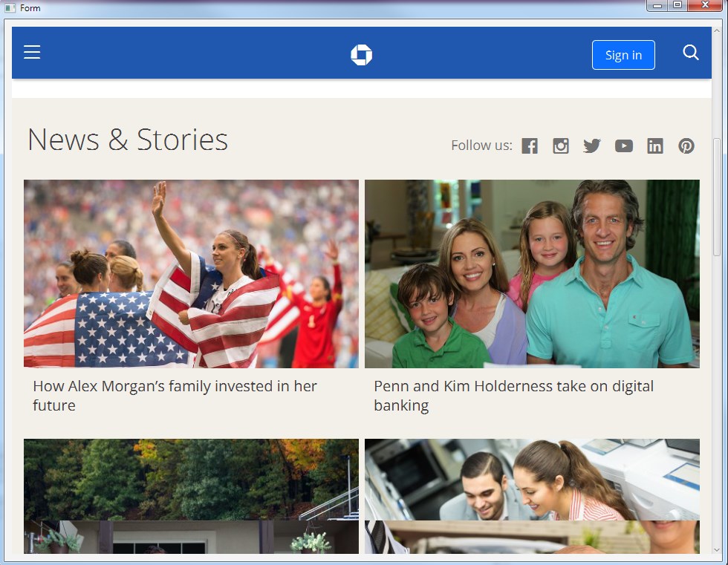Maximize the Form window

[677, 5]
